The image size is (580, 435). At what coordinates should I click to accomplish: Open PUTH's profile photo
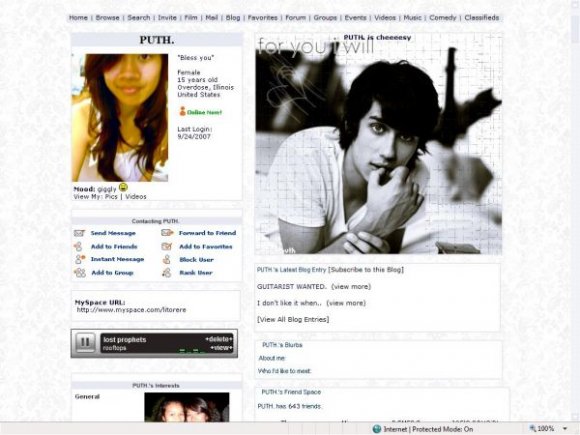120,118
